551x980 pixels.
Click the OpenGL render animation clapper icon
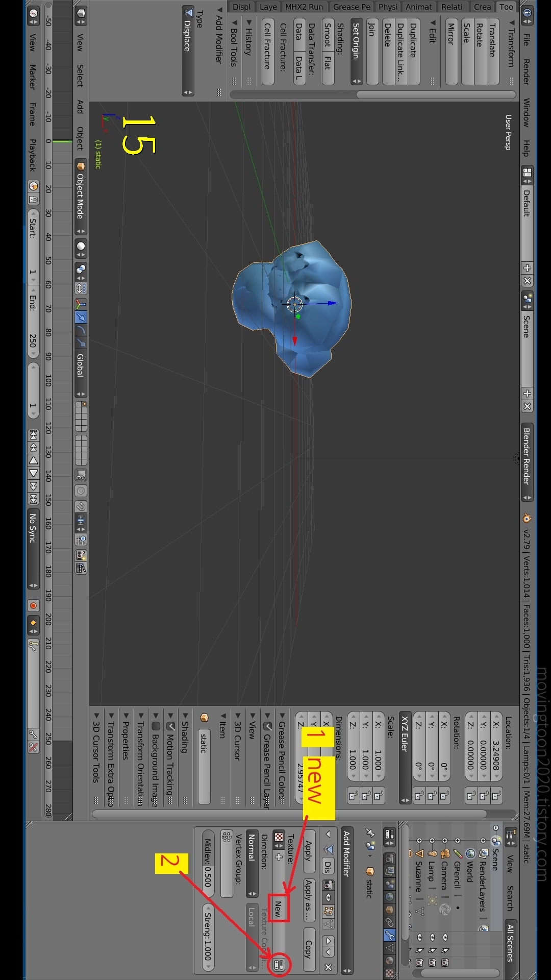[81, 568]
